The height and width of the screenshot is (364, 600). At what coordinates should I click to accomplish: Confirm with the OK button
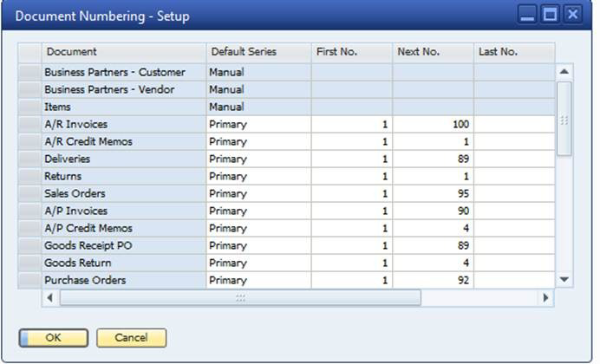pos(54,338)
